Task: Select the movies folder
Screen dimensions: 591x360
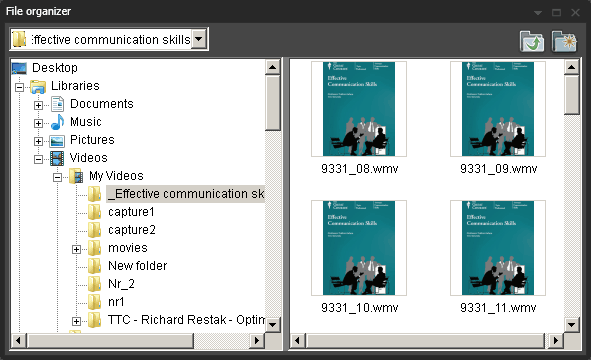Action: 128,248
